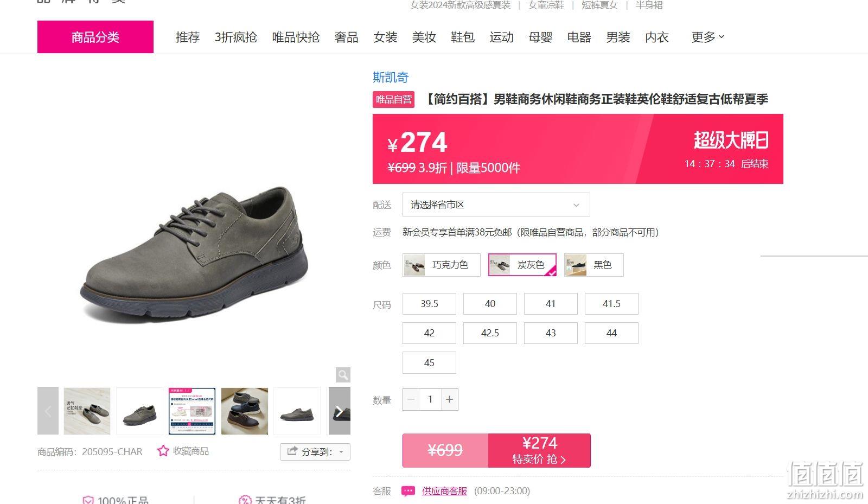The width and height of the screenshot is (868, 504).
Task: Expand the 更多 navigation menu
Action: [x=707, y=37]
